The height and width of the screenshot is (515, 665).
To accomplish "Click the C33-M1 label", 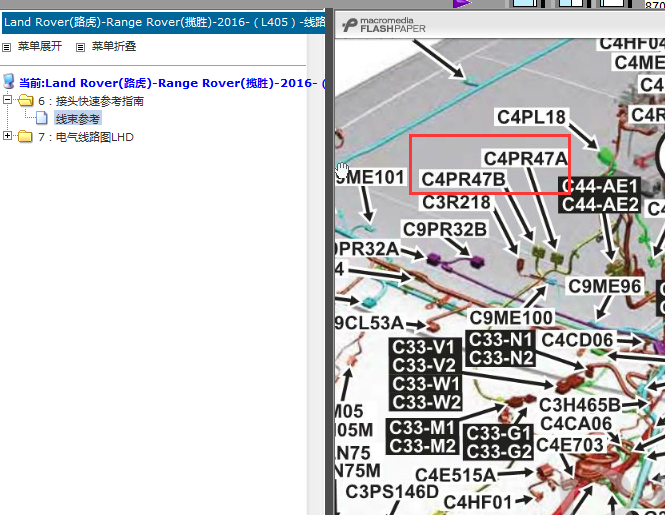I will coord(422,428).
